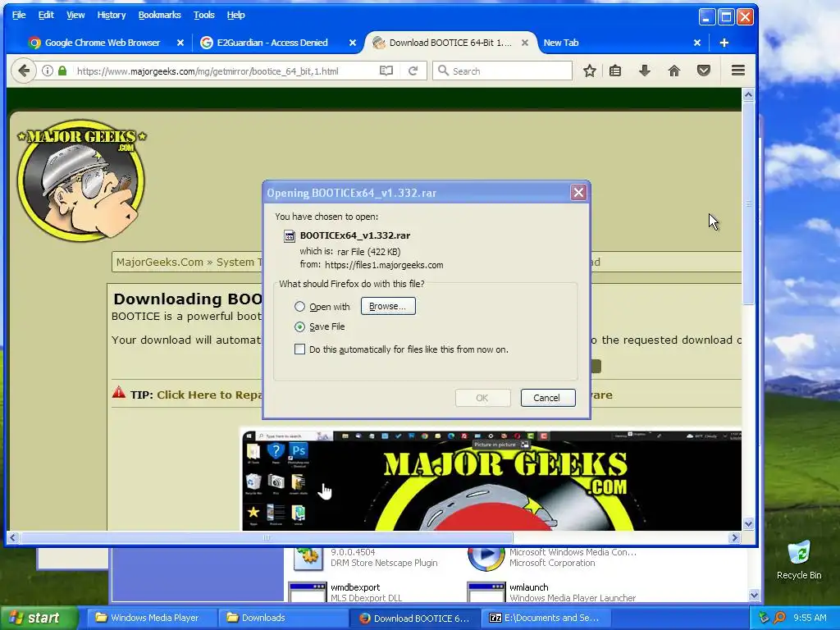Open the Downloads arrow icon in toolbar
Image resolution: width=840 pixels, height=630 pixels.
[x=645, y=71]
